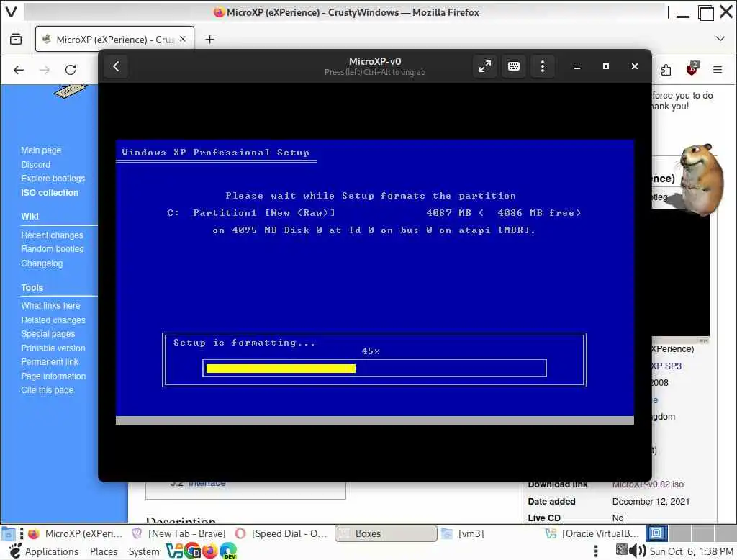Open Page information link
Screen dimensions: 737x560
53,376
